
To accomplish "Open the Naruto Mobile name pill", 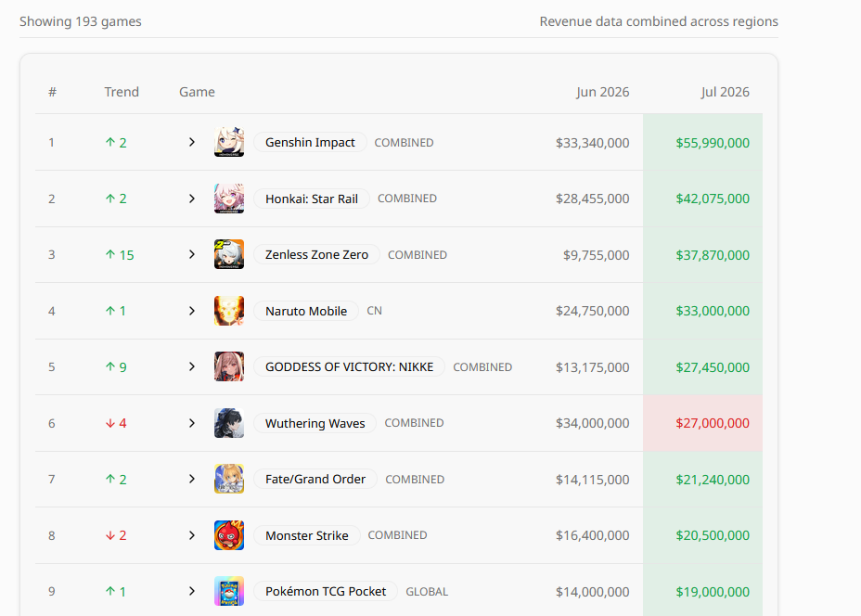I will [306, 311].
